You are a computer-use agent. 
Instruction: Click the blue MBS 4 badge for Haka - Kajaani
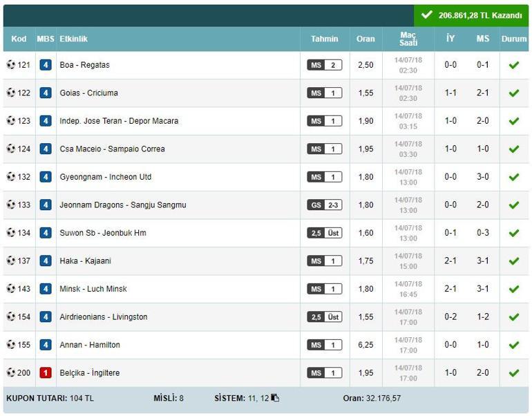click(x=46, y=261)
